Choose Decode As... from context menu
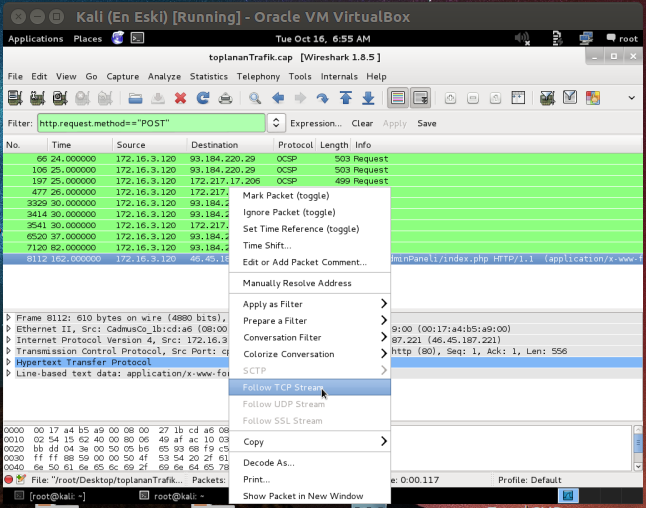Viewport: 646px width, 508px height. tap(310, 463)
